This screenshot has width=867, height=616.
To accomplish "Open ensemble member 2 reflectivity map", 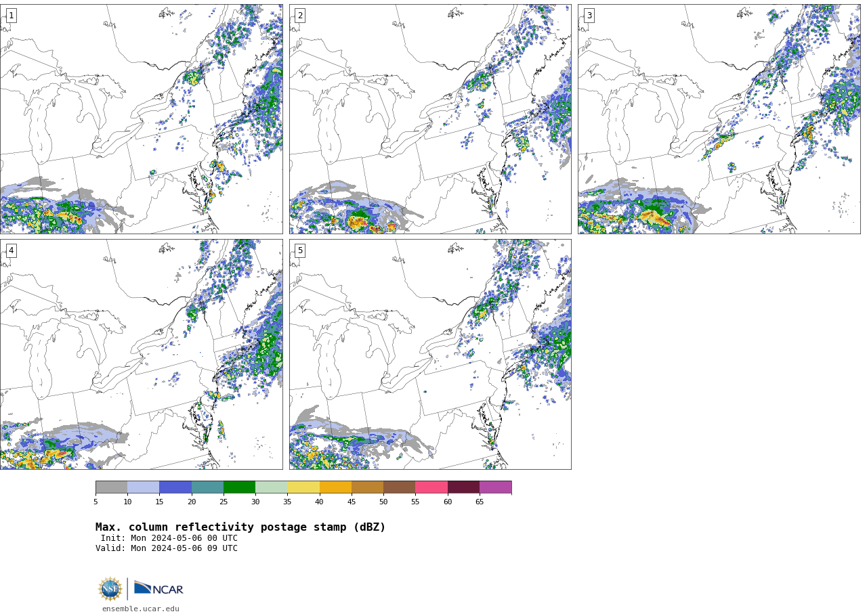I will point(430,119).
